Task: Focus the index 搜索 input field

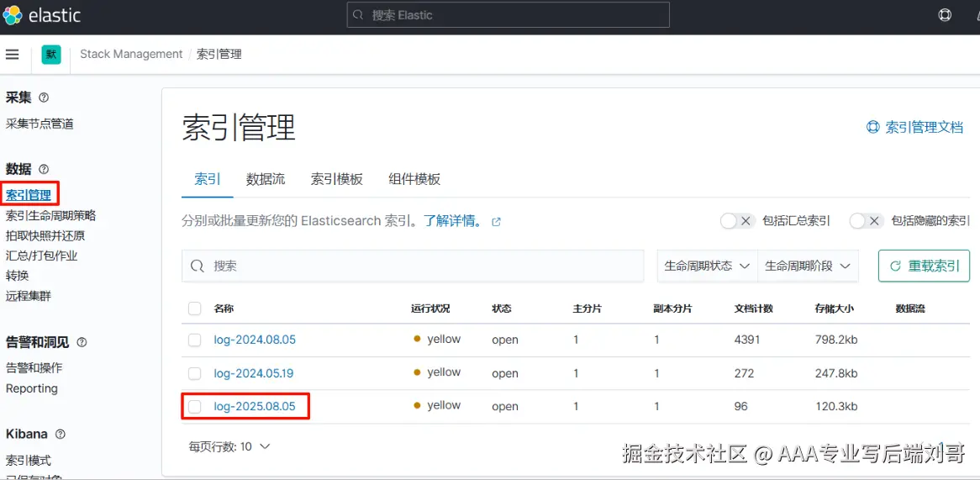Action: pyautogui.click(x=413, y=266)
